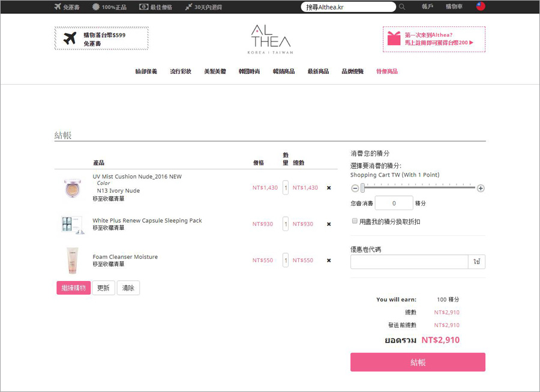
Task: Open the Althea Korea Taiwan logo
Action: [271, 39]
